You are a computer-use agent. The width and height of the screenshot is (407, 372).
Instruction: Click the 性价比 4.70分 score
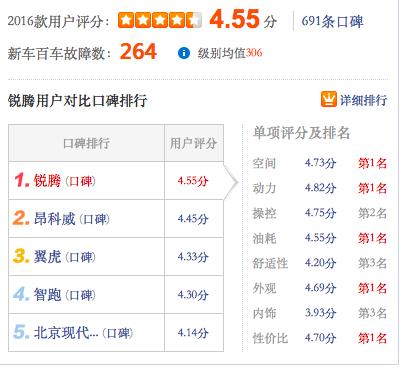(x=320, y=338)
